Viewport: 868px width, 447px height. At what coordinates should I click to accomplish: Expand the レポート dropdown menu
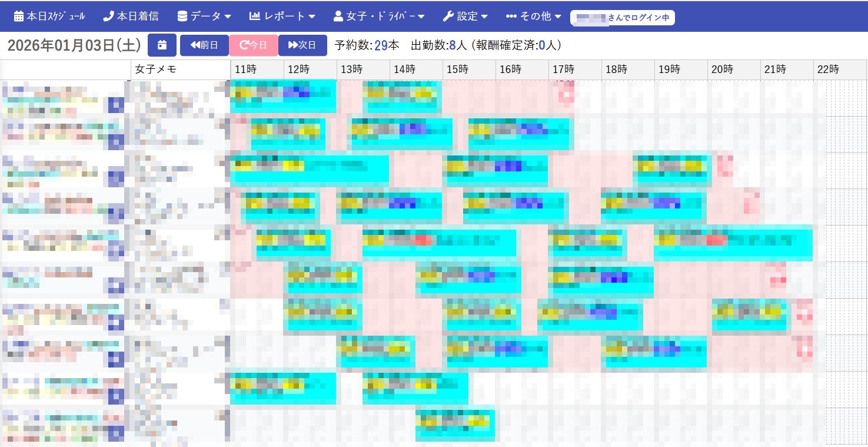[x=282, y=16]
